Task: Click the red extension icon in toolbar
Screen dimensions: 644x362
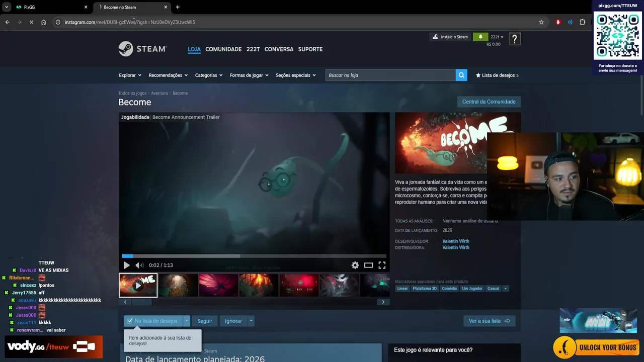Action: coord(558,22)
